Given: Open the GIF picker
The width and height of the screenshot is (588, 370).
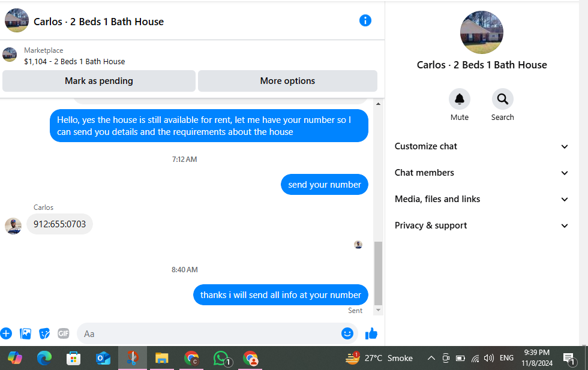Looking at the screenshot, I should 64,333.
